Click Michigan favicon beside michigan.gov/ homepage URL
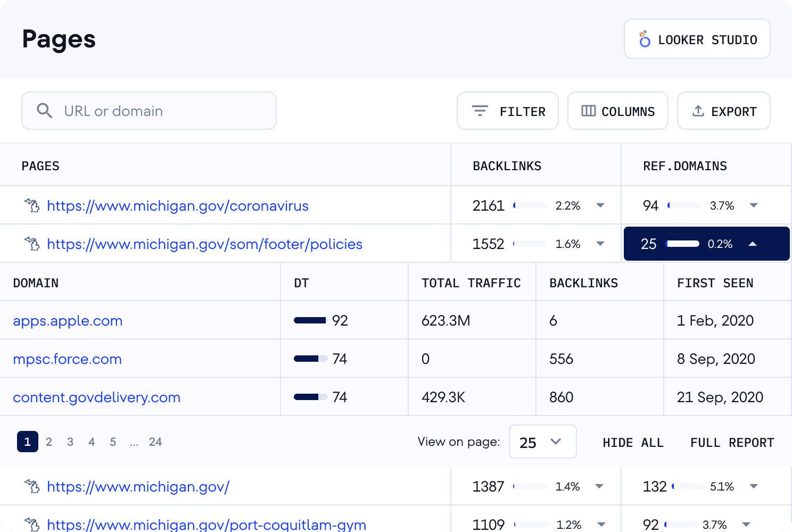This screenshot has height=532, width=792. 32,486
